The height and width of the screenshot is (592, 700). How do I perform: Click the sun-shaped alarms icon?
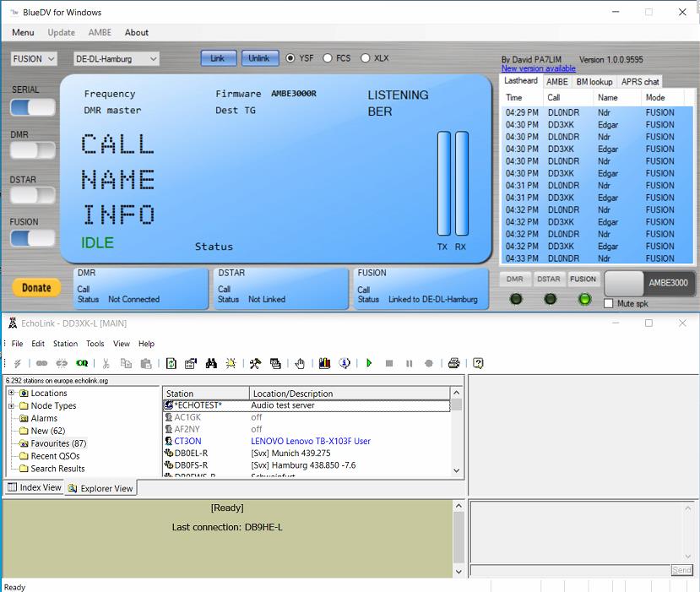231,363
